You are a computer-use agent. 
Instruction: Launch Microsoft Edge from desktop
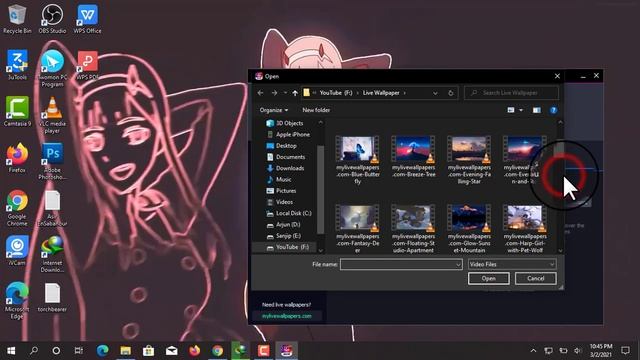[17, 301]
